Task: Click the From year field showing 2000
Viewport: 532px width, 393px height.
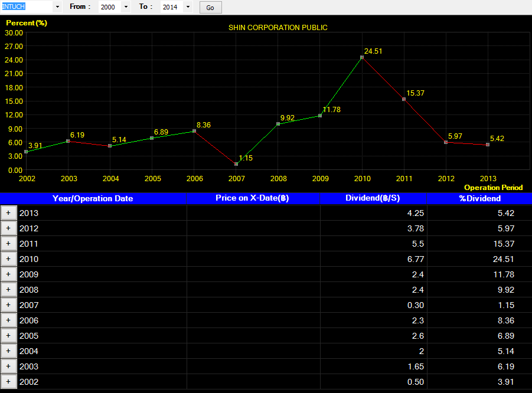Action: [x=110, y=6]
